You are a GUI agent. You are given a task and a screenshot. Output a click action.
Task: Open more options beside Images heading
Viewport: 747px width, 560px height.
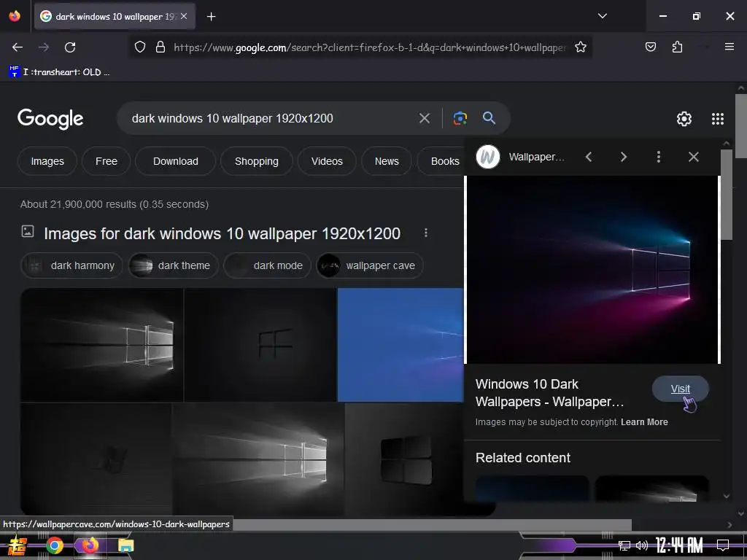click(425, 233)
